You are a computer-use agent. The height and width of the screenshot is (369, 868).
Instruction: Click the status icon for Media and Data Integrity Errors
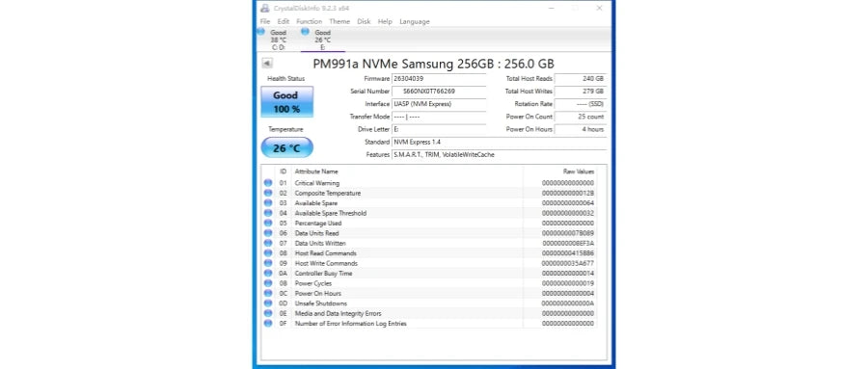tap(268, 312)
